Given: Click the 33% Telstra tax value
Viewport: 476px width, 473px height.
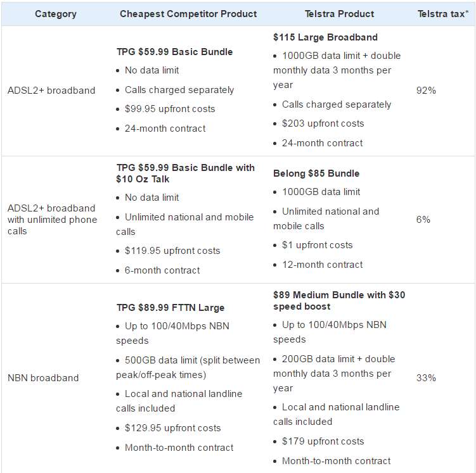Looking at the screenshot, I should click(x=426, y=378).
